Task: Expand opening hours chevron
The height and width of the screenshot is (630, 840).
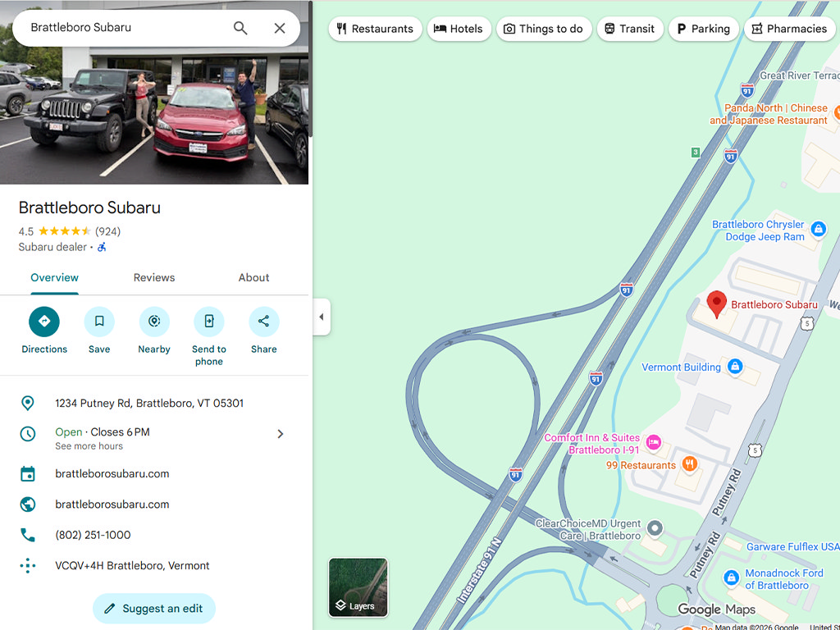Action: click(x=281, y=434)
